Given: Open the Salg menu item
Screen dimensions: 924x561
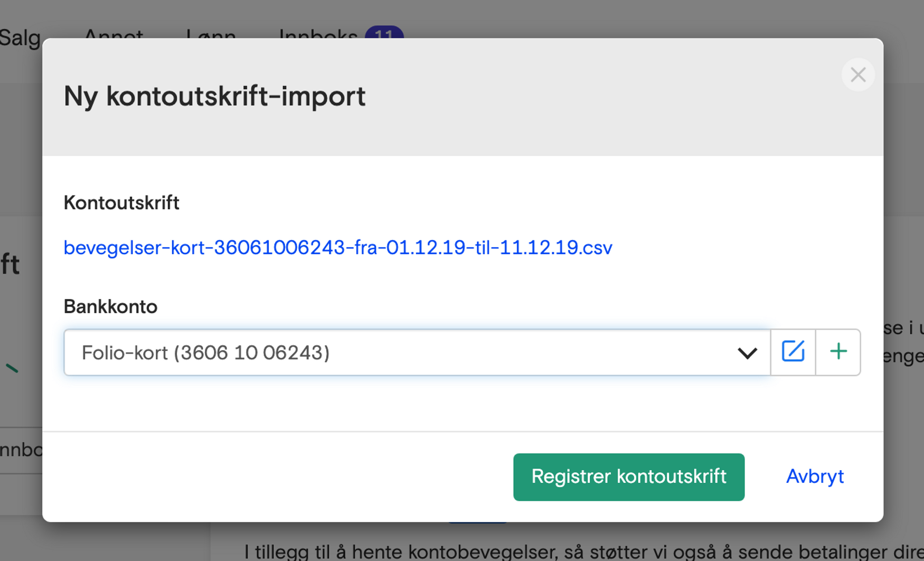Looking at the screenshot, I should coord(20,35).
